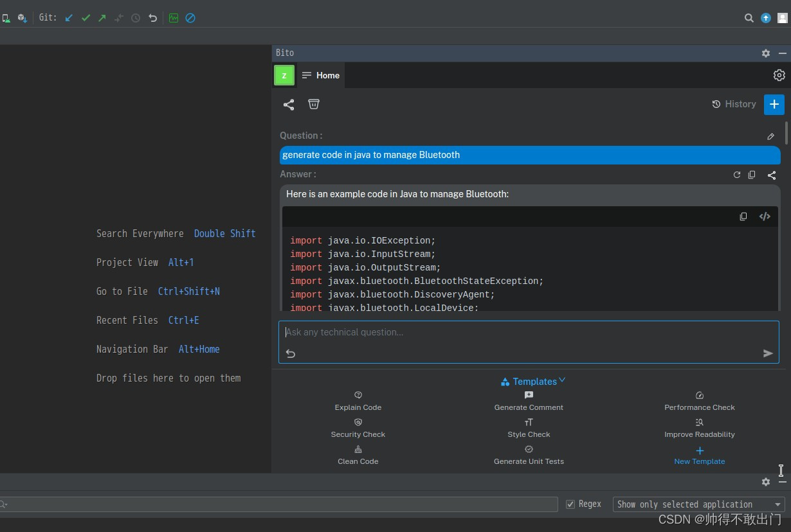Open Bito chat History

tap(734, 104)
